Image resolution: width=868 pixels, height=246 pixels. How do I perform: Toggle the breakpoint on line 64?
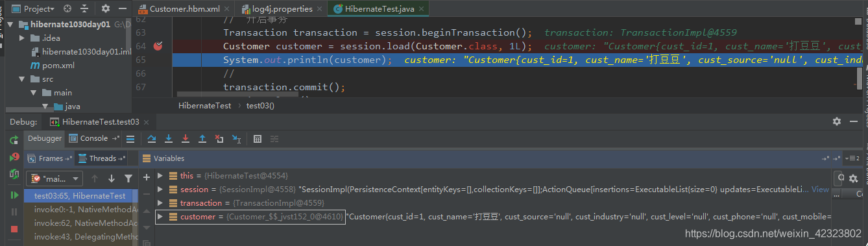coord(158,46)
